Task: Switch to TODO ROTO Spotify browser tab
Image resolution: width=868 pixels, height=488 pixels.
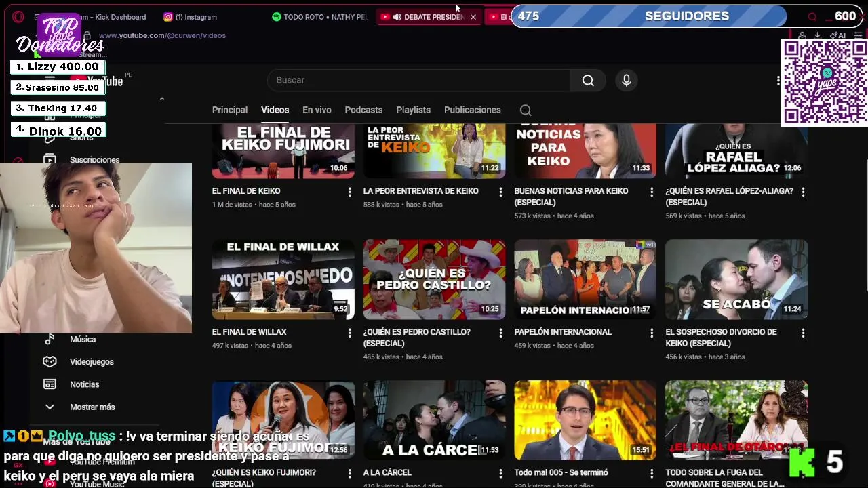Action: (x=320, y=17)
